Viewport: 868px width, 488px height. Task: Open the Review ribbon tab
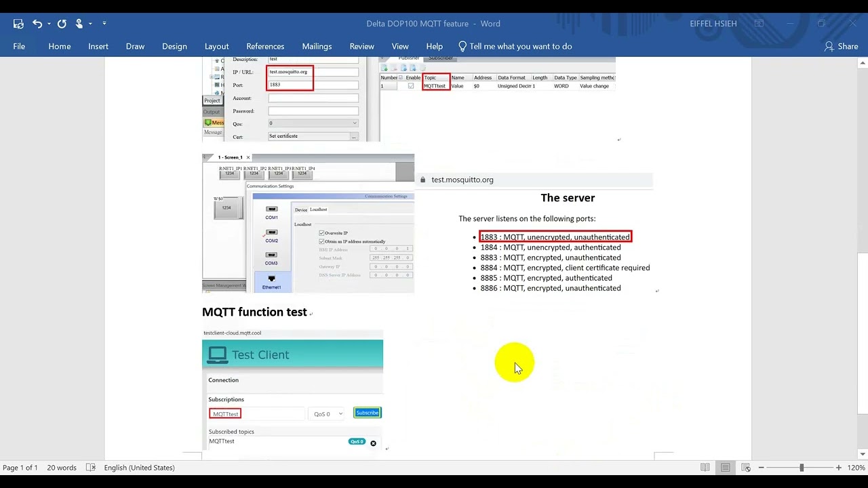[x=361, y=46]
